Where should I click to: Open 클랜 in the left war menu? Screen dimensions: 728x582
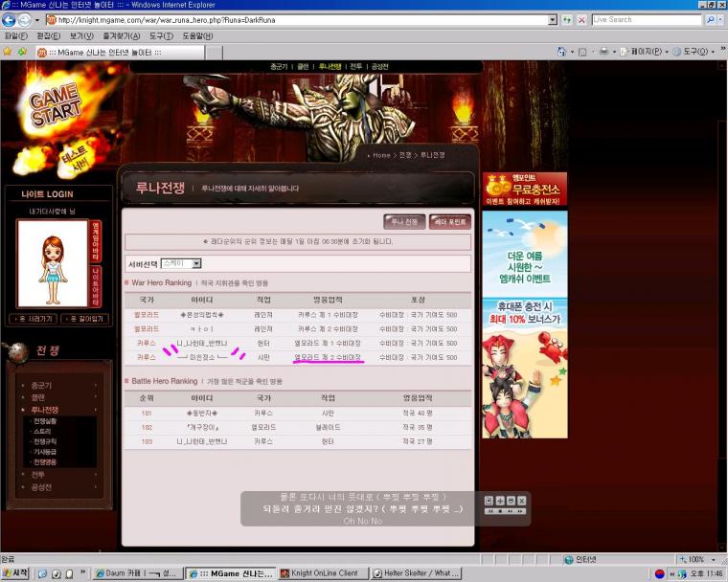pyautogui.click(x=37, y=397)
